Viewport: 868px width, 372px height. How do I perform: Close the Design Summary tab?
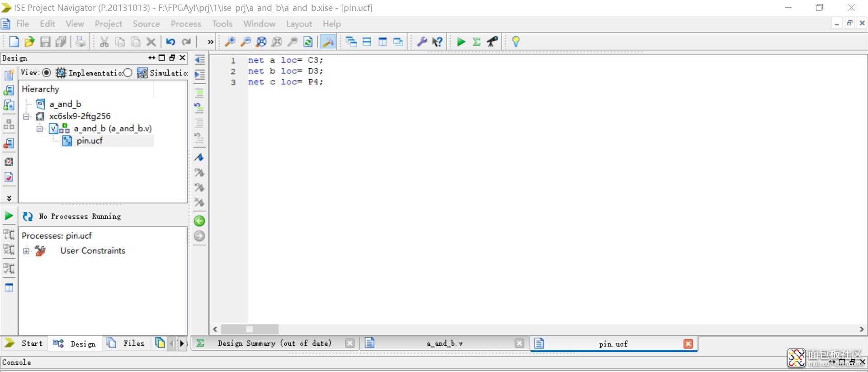coord(349,343)
